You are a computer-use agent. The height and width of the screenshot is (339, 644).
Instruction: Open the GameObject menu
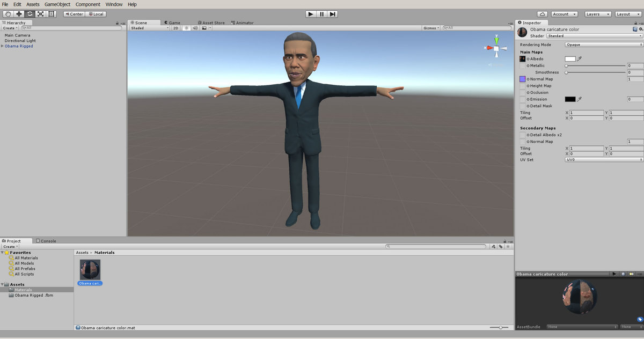pyautogui.click(x=57, y=4)
